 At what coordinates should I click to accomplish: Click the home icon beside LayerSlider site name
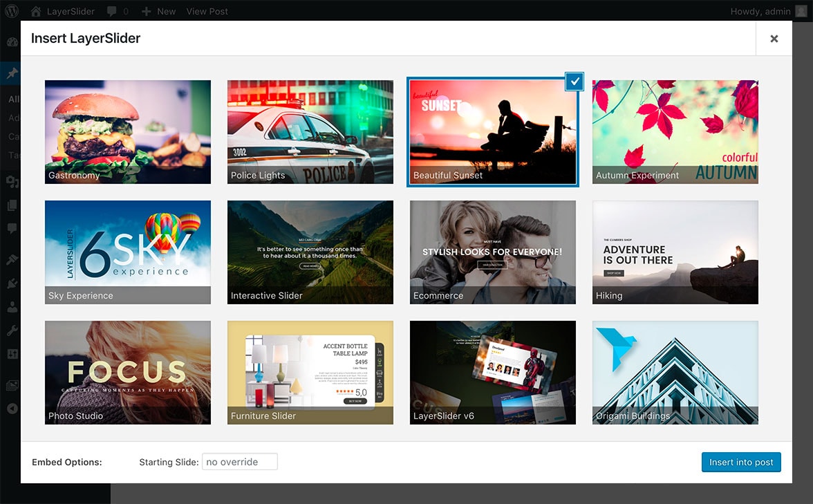point(36,11)
